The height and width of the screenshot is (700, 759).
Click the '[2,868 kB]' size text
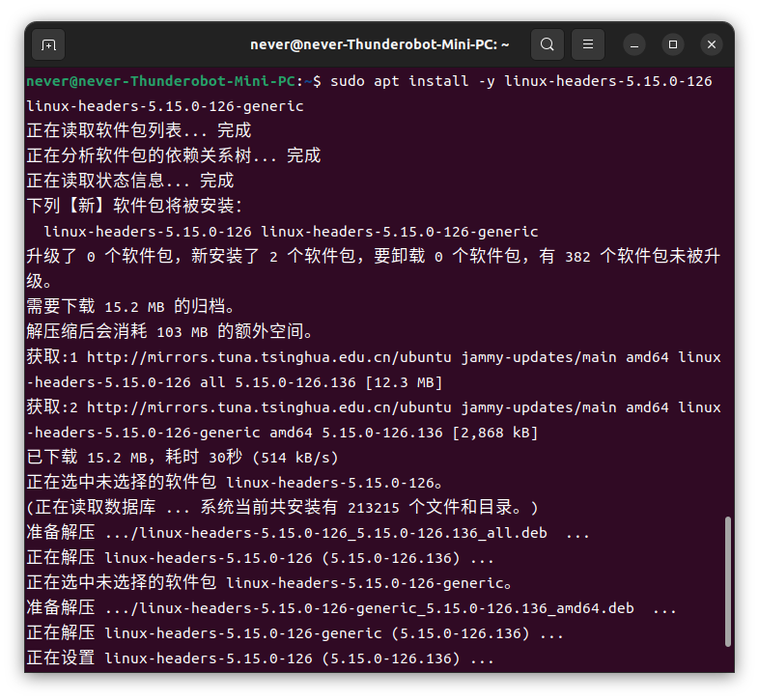click(494, 433)
